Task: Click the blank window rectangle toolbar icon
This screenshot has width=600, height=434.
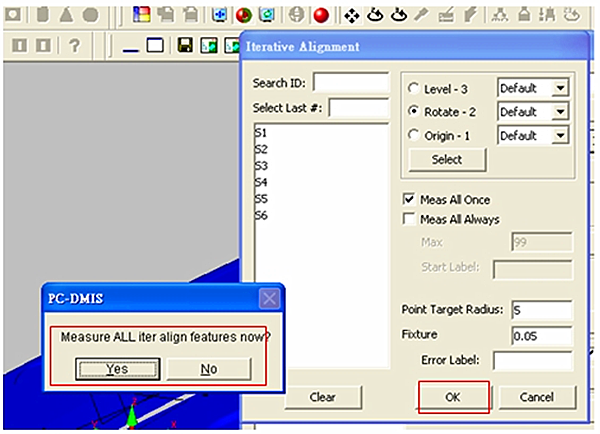Action: point(155,45)
